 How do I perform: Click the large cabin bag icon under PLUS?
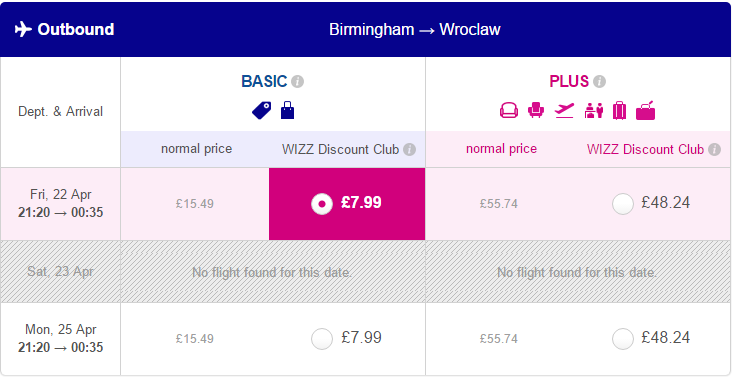(x=646, y=111)
